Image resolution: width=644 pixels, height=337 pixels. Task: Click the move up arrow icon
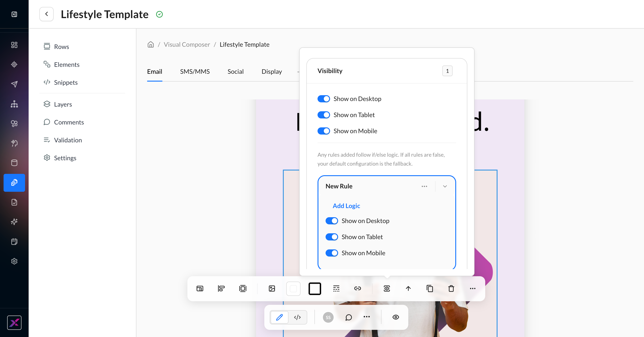click(408, 289)
